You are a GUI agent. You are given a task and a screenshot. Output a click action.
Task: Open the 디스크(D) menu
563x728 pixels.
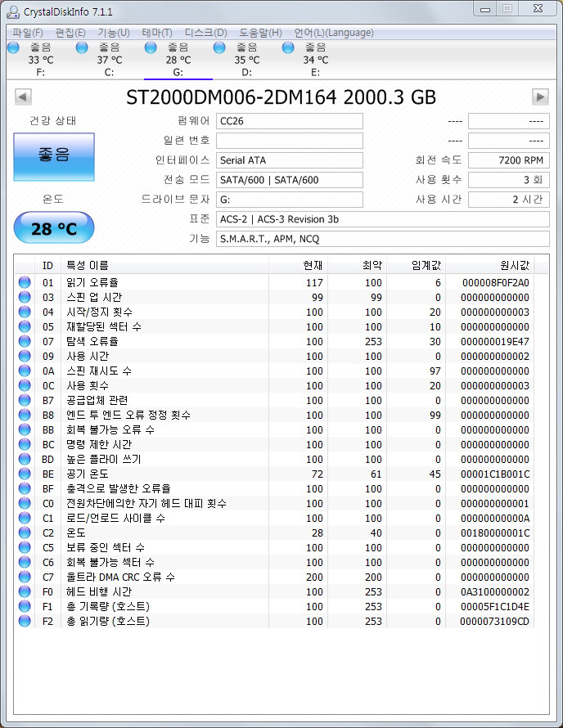point(205,33)
